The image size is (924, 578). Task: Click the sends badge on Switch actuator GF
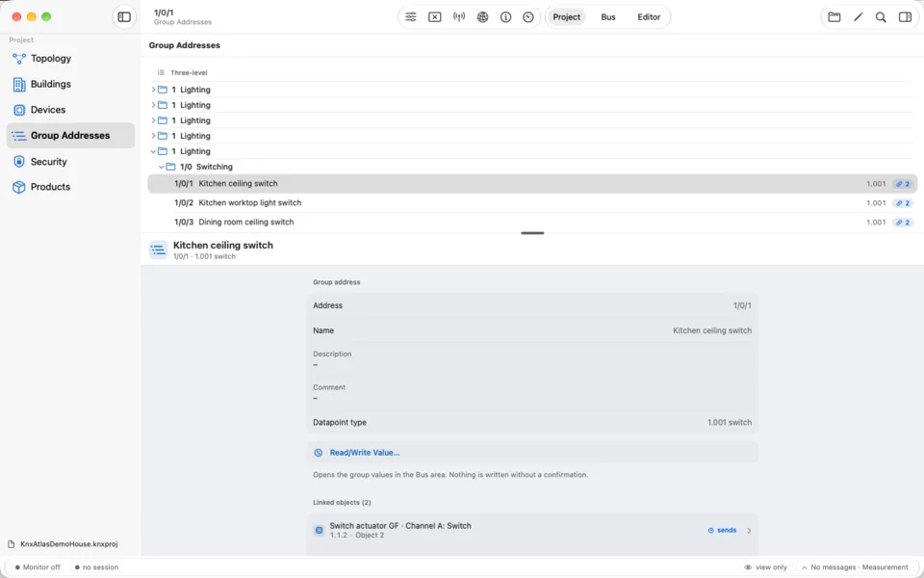click(722, 530)
